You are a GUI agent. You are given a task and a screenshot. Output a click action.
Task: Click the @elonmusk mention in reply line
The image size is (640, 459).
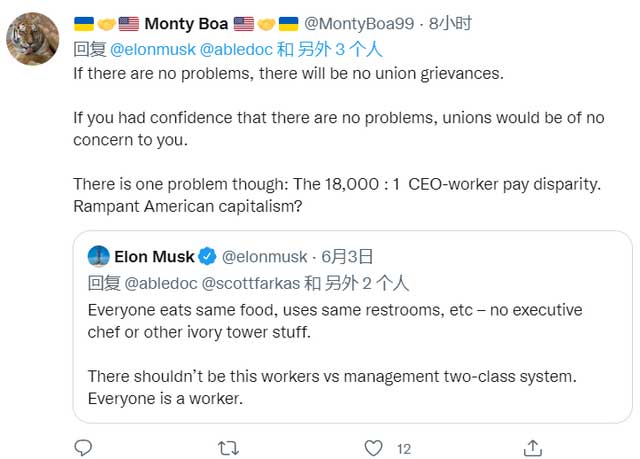[151, 48]
